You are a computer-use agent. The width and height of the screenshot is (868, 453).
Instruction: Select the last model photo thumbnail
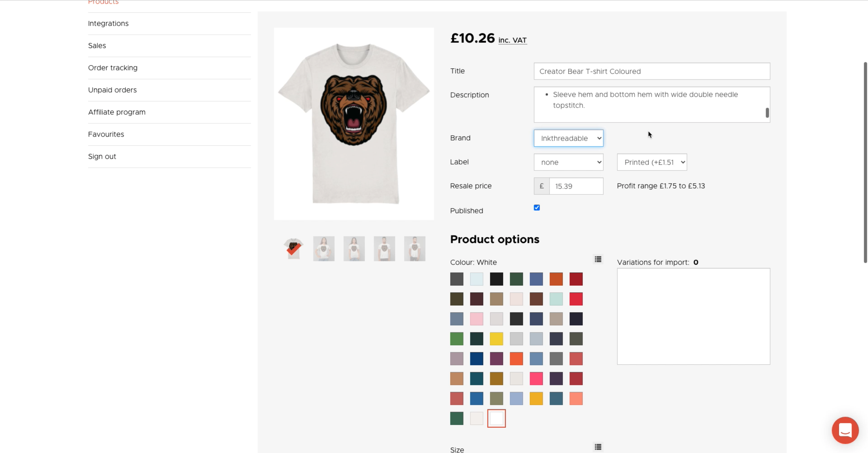(x=415, y=249)
